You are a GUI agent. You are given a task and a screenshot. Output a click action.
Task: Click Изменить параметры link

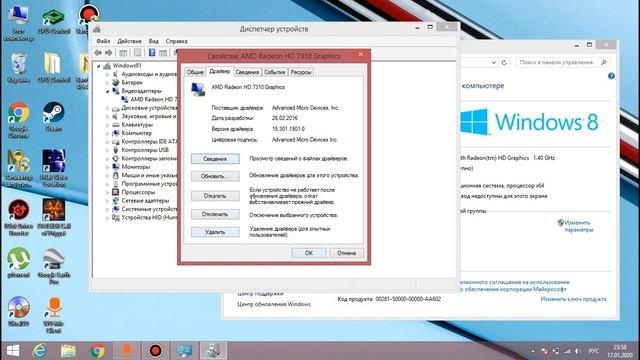[578, 226]
